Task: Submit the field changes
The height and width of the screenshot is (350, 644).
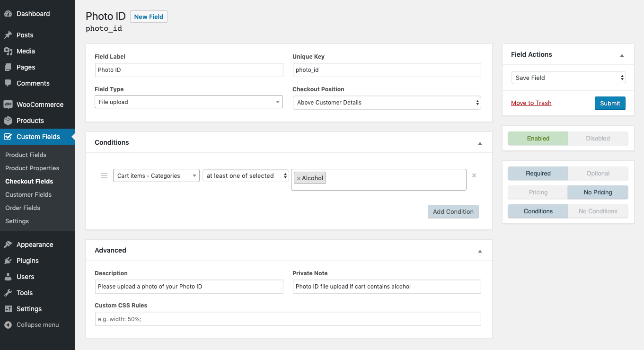Action: point(610,103)
